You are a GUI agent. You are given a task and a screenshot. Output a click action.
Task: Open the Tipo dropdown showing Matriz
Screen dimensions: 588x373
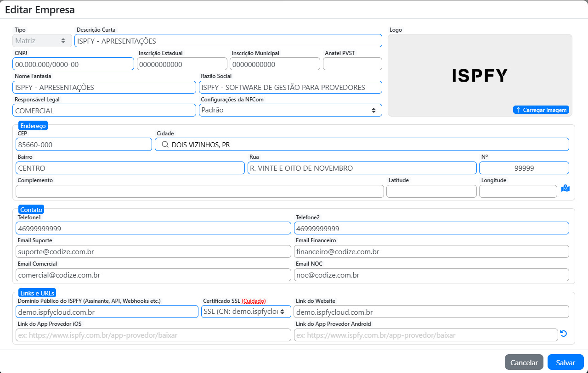[x=42, y=40]
